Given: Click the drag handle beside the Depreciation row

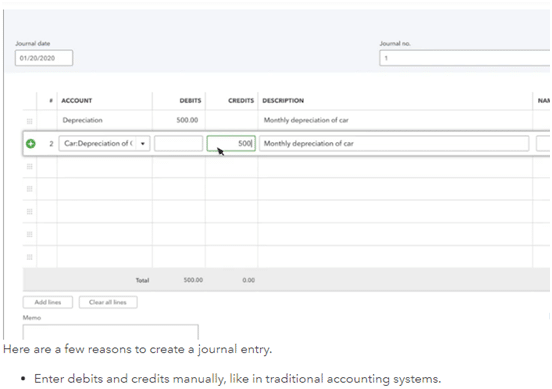Looking at the screenshot, I should pos(30,121).
